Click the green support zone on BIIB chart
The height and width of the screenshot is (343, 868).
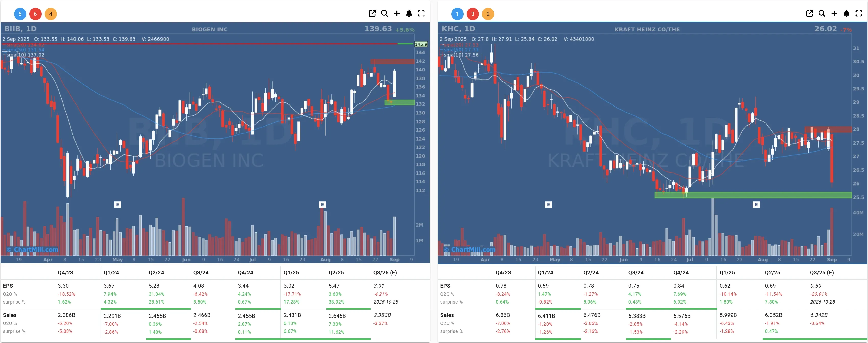click(x=400, y=102)
